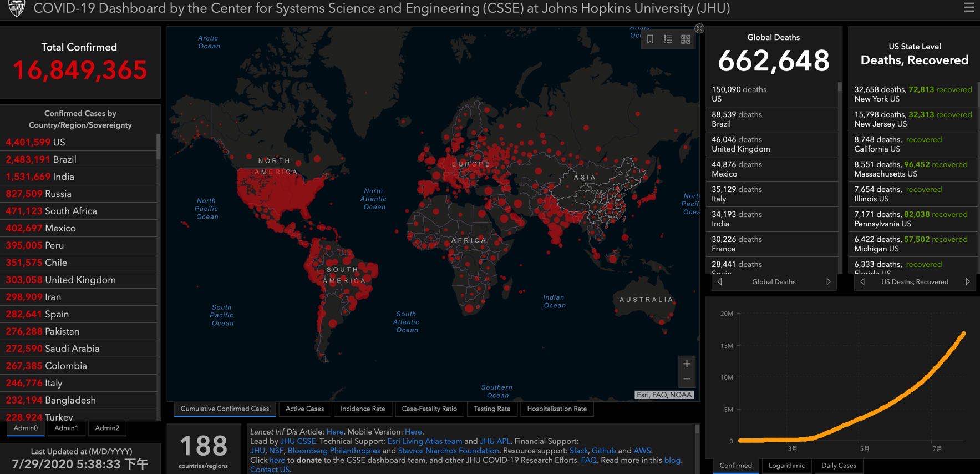Follow the Esri Living Atlas team link

[x=424, y=441]
